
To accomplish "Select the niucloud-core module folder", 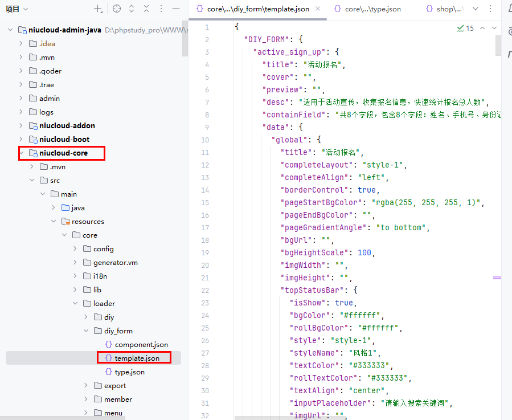I will [63, 153].
